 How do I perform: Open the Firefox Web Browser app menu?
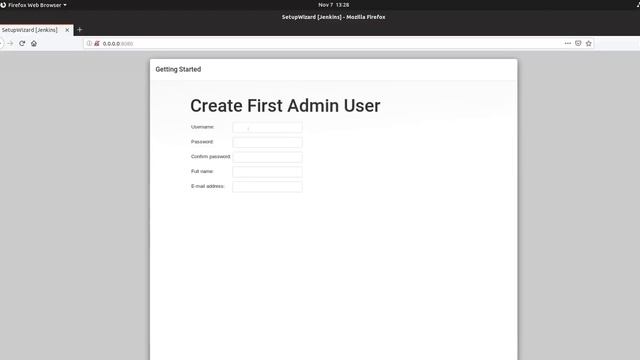[33, 5]
